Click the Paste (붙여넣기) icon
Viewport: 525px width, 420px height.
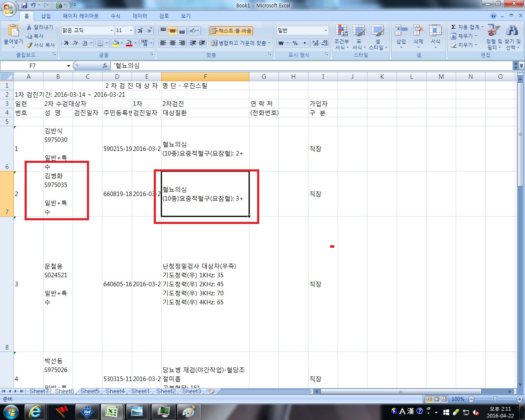(13, 31)
